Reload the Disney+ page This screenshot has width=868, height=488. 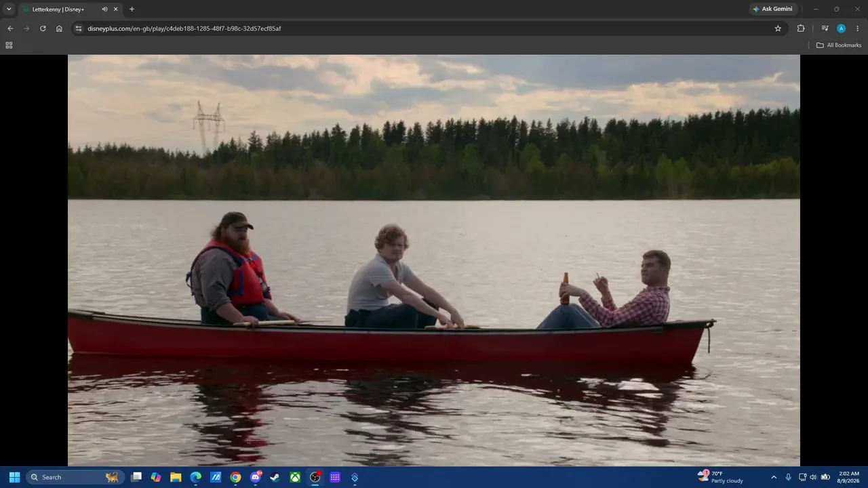pos(43,28)
